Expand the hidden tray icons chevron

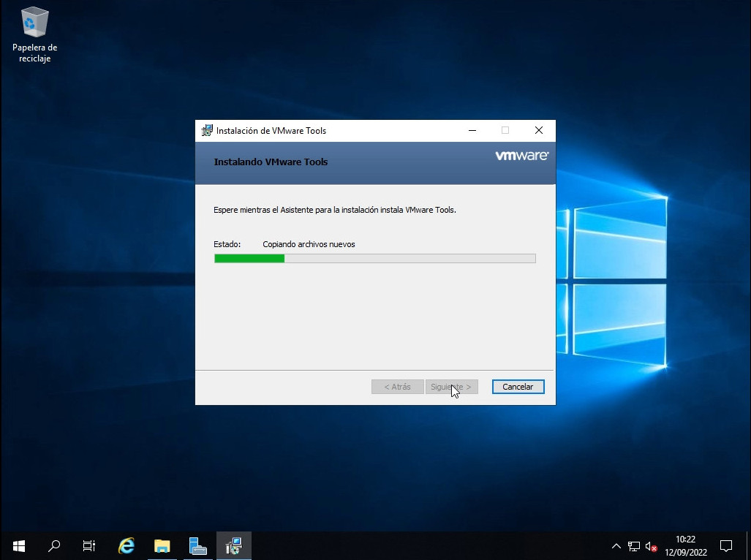tap(616, 546)
